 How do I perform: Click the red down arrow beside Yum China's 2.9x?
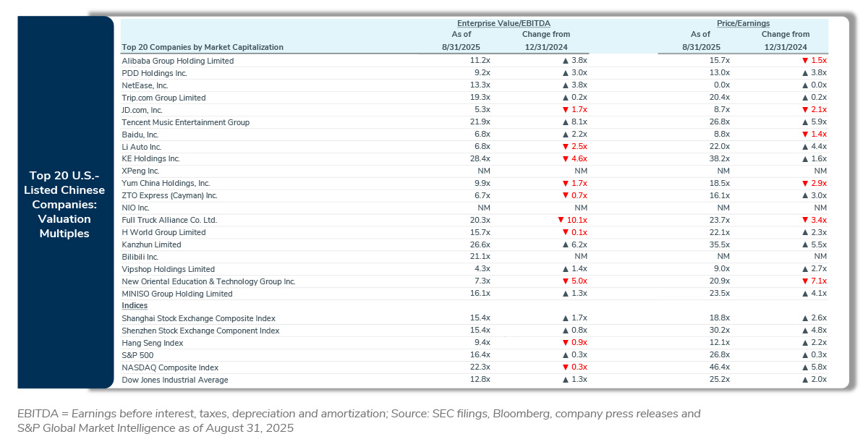pyautogui.click(x=804, y=183)
